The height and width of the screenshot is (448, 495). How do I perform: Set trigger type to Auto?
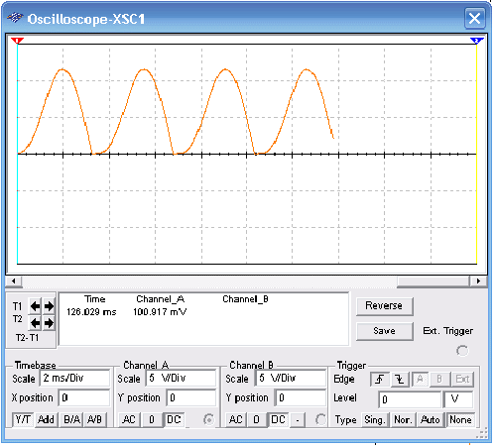point(430,419)
